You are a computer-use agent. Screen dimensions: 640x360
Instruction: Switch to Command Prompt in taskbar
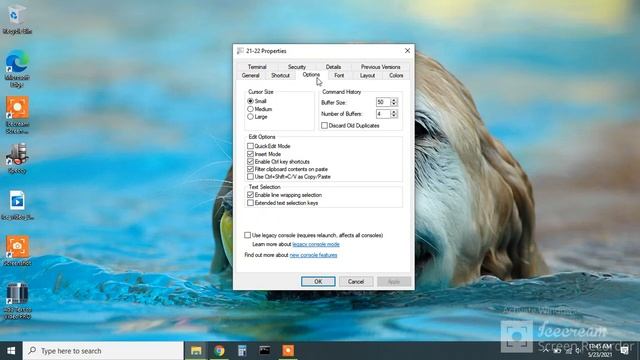click(x=265, y=351)
